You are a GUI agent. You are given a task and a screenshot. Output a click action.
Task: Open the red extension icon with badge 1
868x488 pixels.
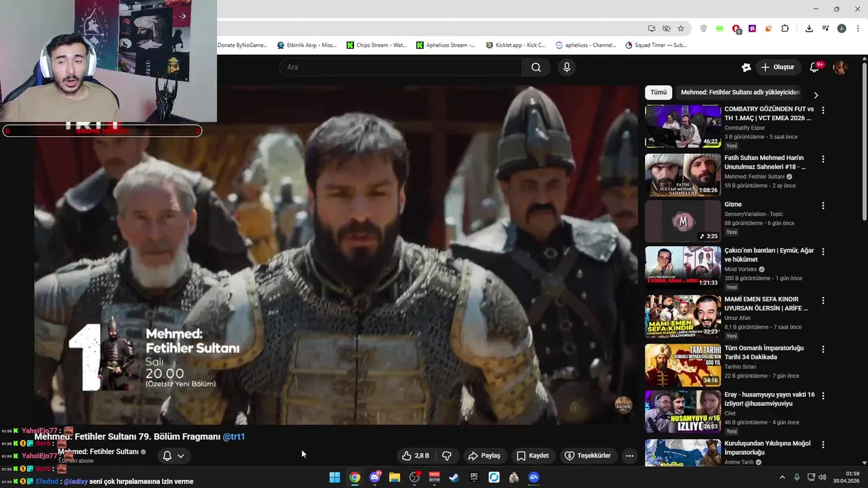point(736,28)
